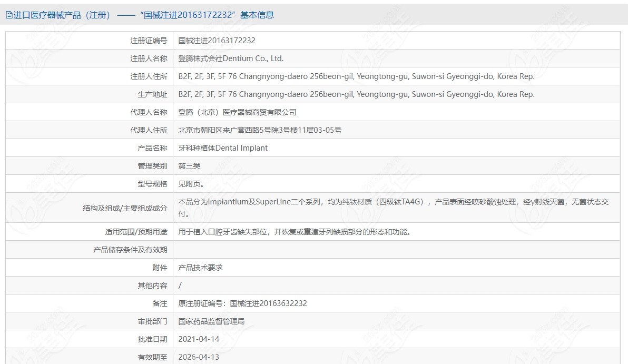The width and height of the screenshot is (628, 364).
Task: Click the label '代理人名称'
Action: [149, 112]
